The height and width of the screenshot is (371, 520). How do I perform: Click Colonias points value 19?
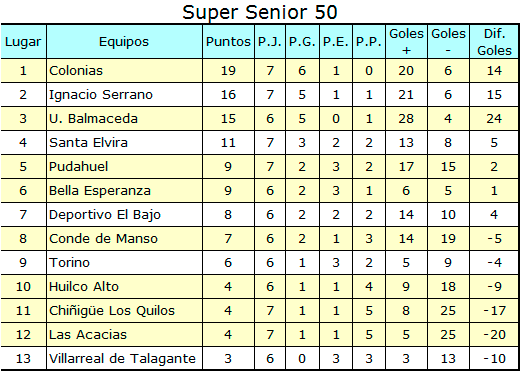[228, 71]
